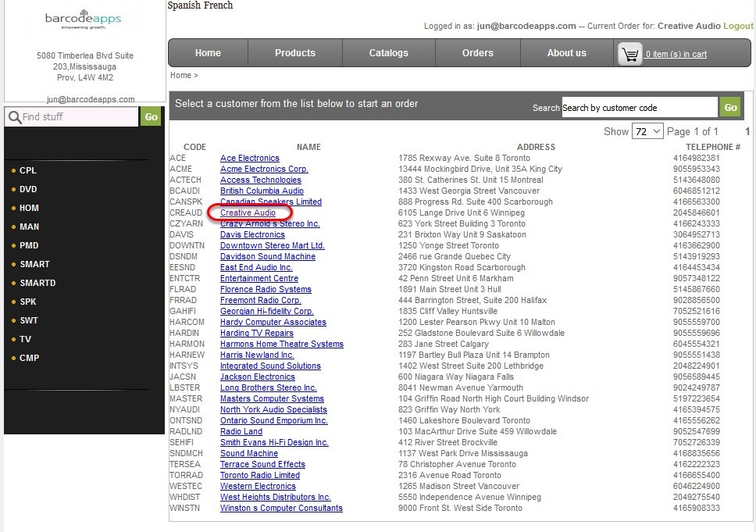Screen dimensions: 756x532
Task: Open the Home menu tab
Action: pos(208,53)
